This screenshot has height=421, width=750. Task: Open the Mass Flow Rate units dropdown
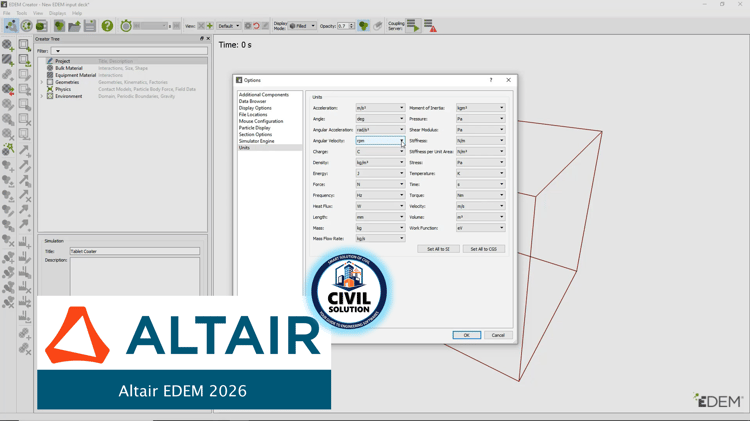pos(380,238)
